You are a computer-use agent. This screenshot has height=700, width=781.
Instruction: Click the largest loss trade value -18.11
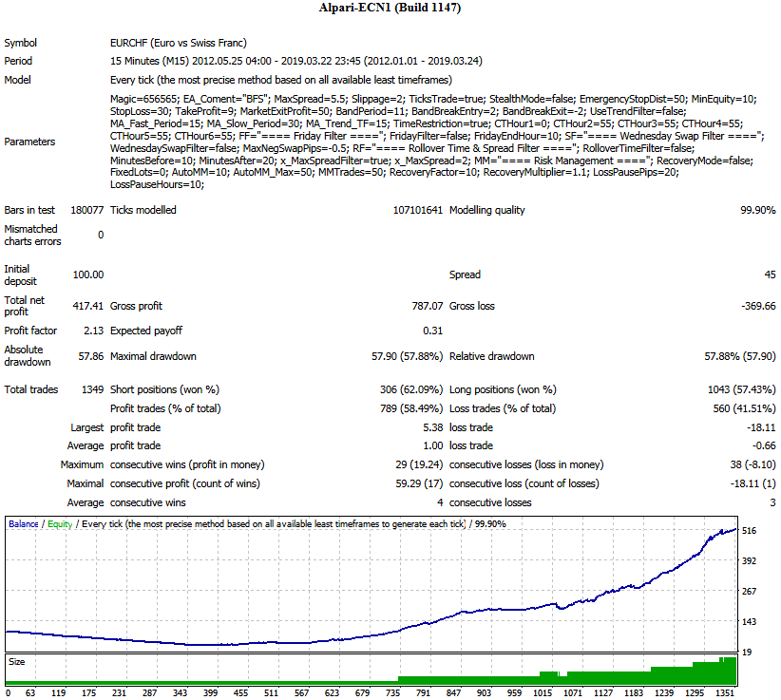(x=761, y=427)
